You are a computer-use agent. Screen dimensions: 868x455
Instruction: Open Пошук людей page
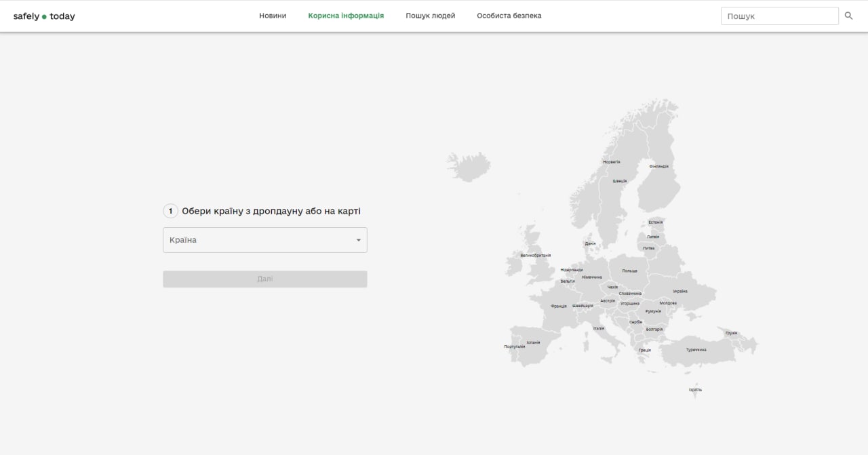tap(431, 16)
